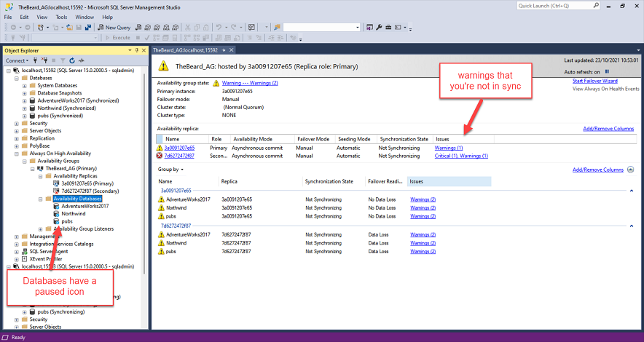The height and width of the screenshot is (342, 644).
Task: Click the warning icon on 3a0091207e65 replica row
Action: click(160, 148)
